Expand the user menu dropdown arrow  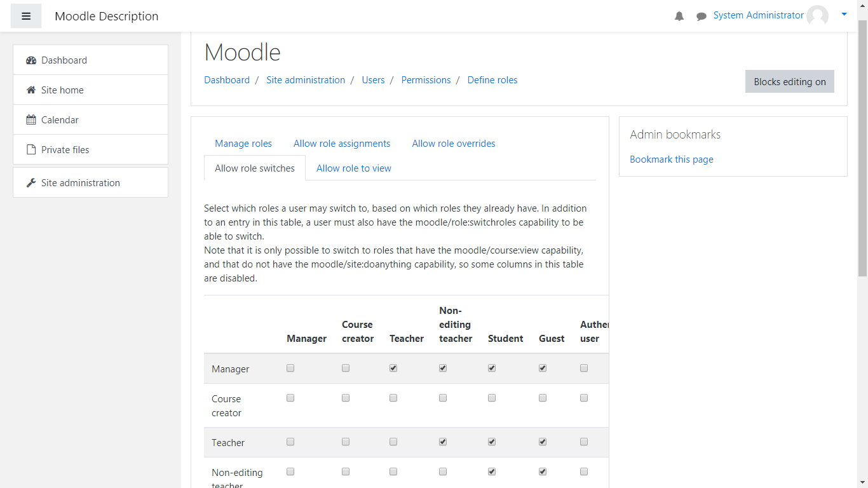coord(844,15)
